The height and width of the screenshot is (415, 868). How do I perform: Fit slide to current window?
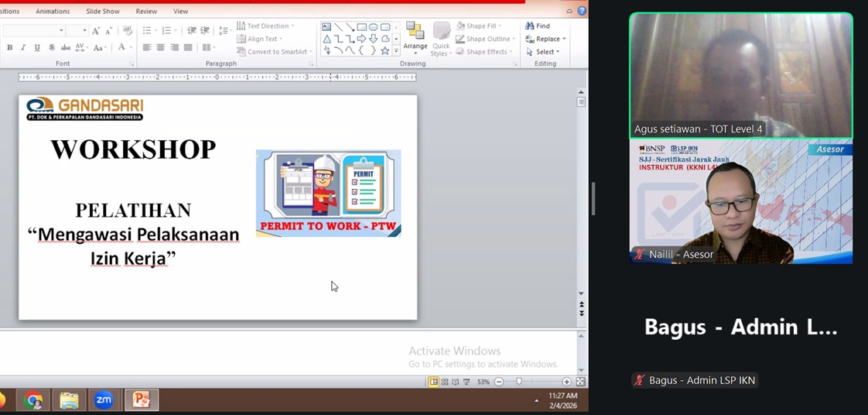(x=580, y=382)
